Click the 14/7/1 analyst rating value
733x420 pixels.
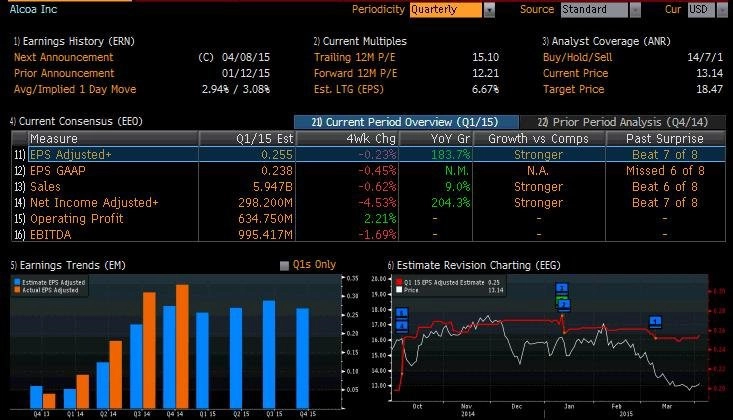[x=705, y=57]
